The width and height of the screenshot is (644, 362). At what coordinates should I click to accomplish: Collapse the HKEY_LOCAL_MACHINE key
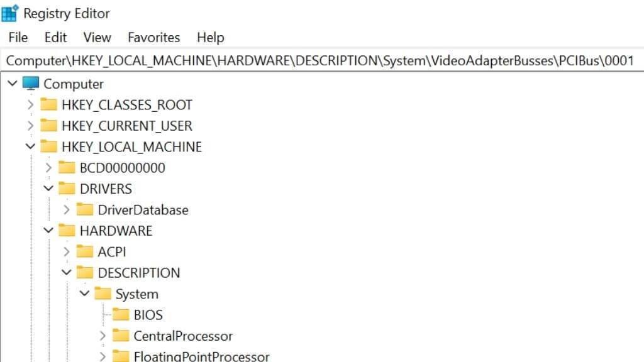coord(30,146)
